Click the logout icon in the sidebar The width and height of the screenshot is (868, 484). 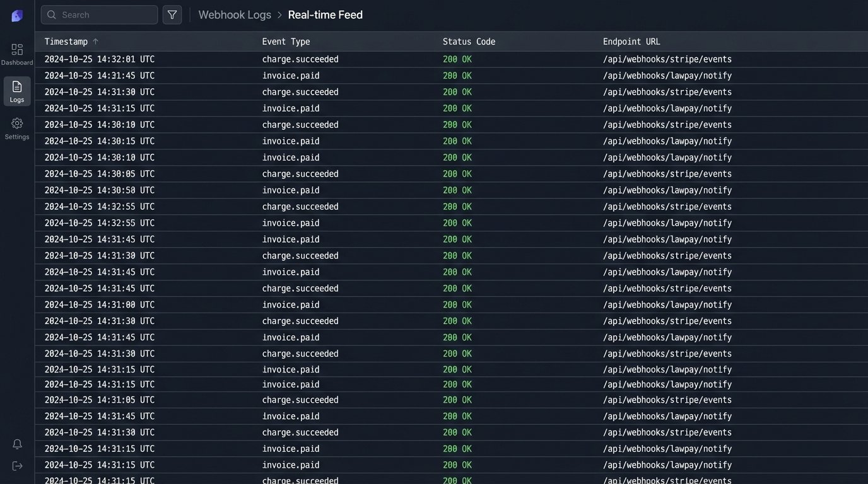pos(17,466)
